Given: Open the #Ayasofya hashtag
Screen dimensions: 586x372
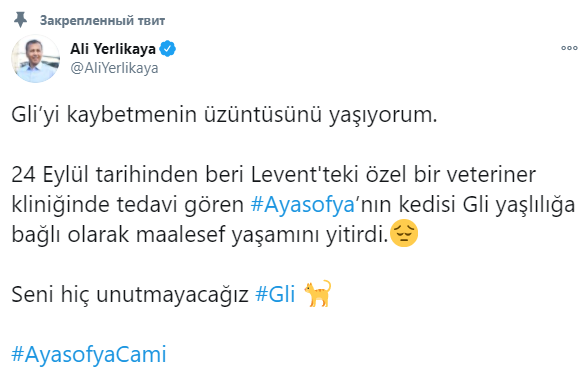Looking at the screenshot, I should 303,205.
